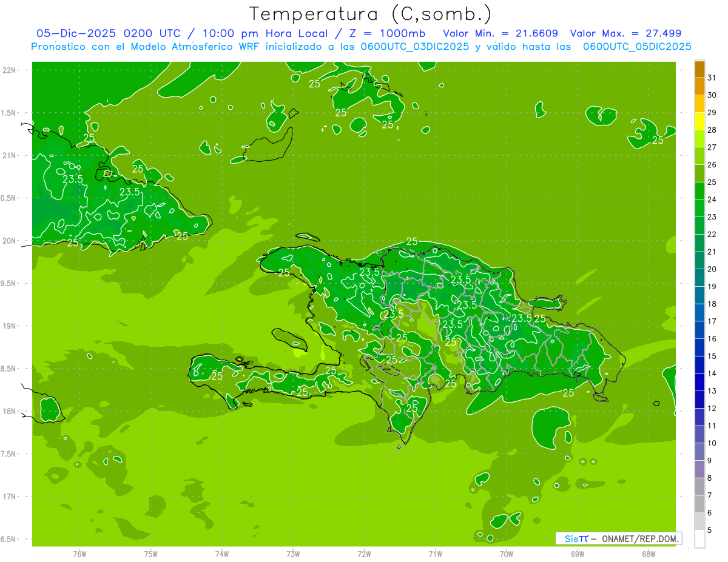This screenshot has height=562, width=728.
Task: Click the 0.5N latitude axis label
Action: (9, 198)
